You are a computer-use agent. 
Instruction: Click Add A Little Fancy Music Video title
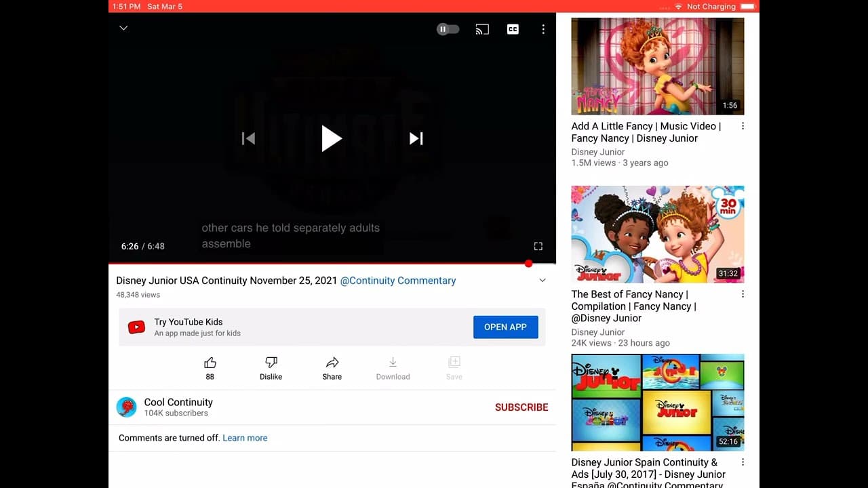[x=646, y=132]
